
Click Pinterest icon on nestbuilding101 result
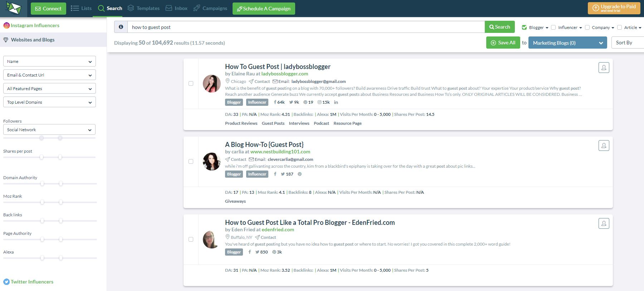tap(300, 174)
